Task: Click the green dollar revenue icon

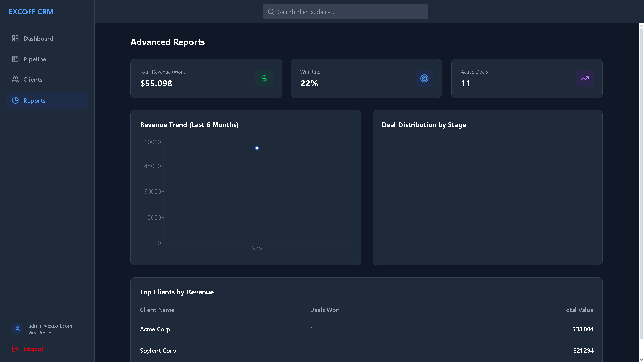Action: click(264, 79)
